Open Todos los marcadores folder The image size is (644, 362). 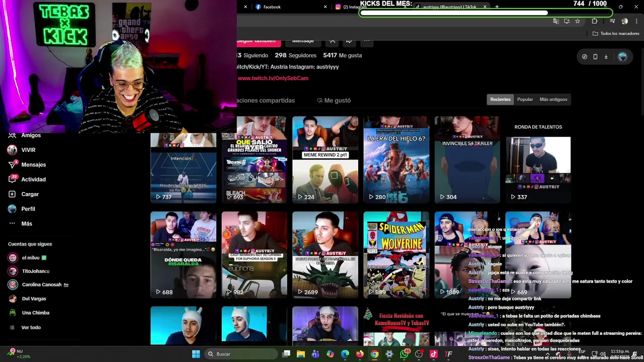tap(616, 34)
